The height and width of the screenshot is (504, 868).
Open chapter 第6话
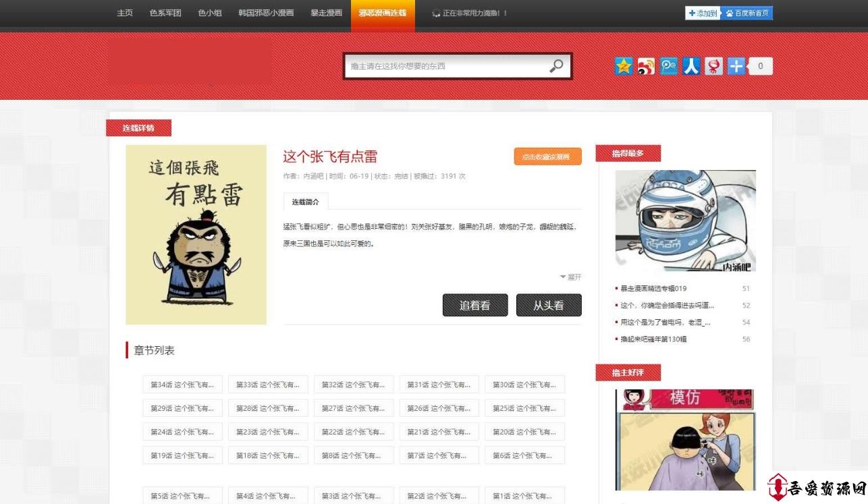[524, 455]
